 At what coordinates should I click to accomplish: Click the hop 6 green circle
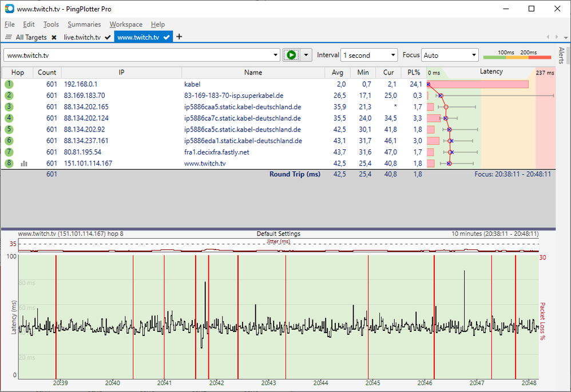click(9, 141)
